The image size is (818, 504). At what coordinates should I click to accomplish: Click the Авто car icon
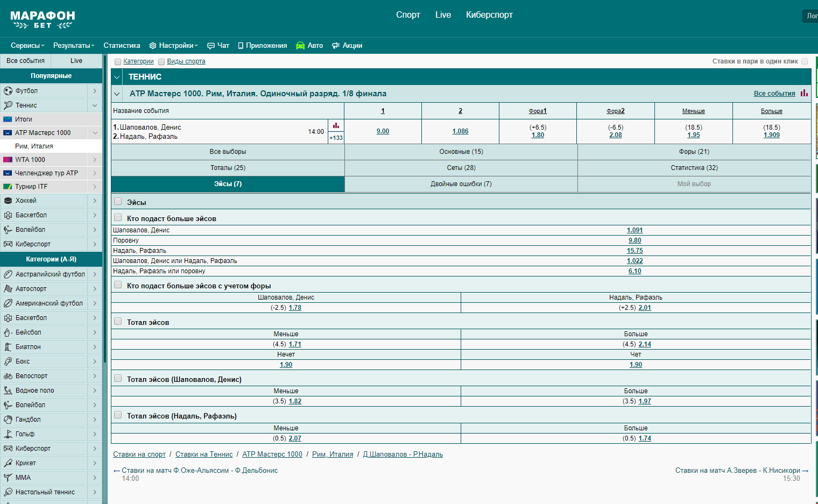tap(300, 46)
